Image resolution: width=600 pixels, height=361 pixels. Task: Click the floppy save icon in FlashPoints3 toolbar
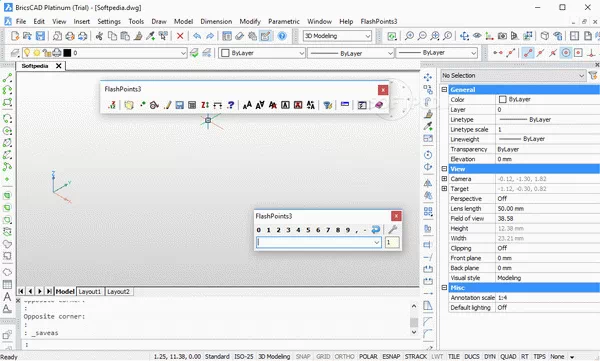click(x=179, y=105)
